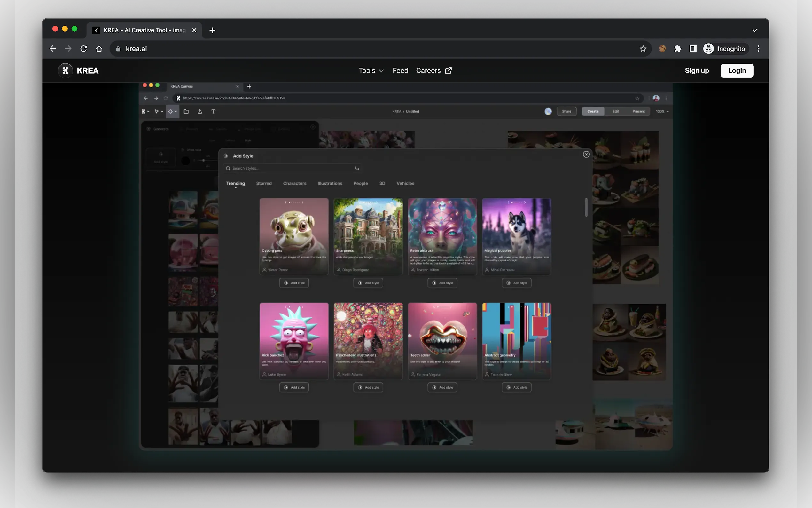This screenshot has width=812, height=508.
Task: Select the Text tool in canvas toolbar
Action: coord(213,112)
